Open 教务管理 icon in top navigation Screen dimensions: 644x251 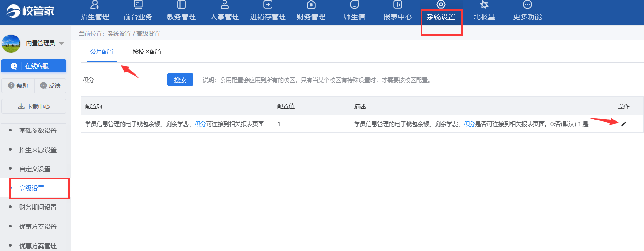point(181,5)
